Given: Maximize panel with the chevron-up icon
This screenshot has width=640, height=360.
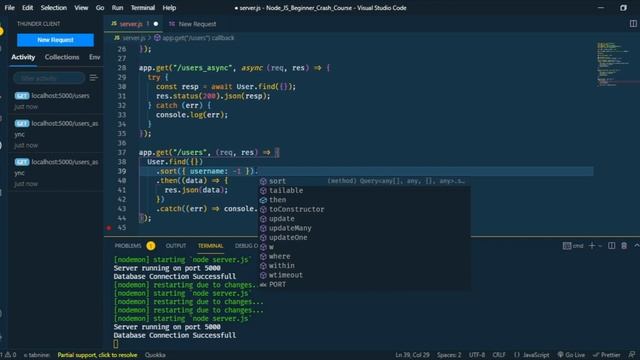Looking at the screenshot, I should [x=636, y=246].
